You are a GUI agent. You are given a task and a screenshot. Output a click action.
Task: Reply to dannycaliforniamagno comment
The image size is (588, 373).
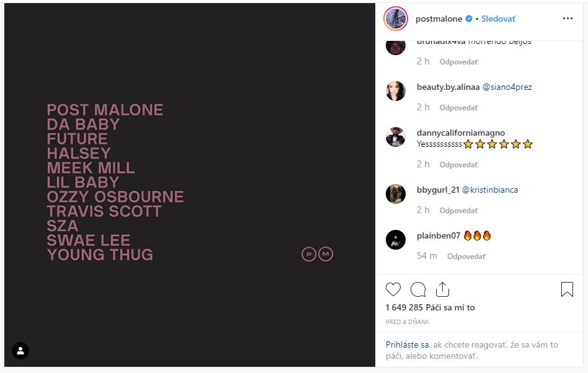[x=459, y=165]
